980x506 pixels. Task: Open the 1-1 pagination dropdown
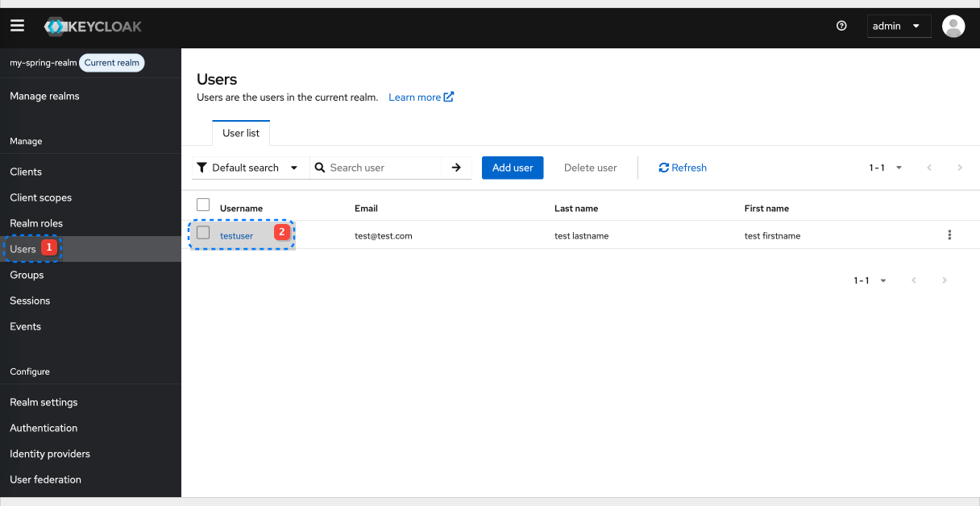point(884,168)
